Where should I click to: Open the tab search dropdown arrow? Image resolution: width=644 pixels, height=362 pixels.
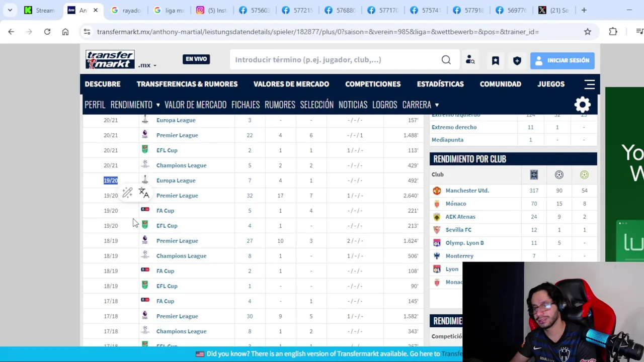(x=10, y=10)
